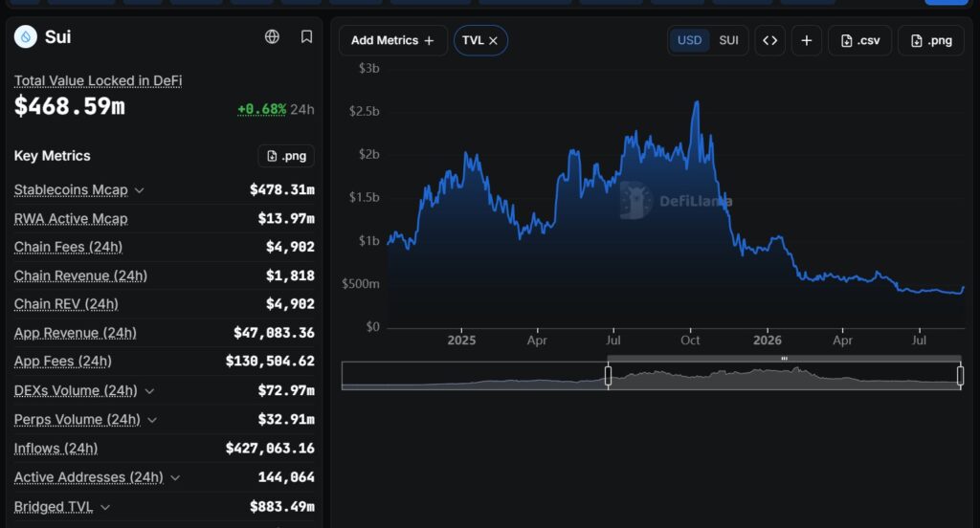Click the $32.91m Perps volume value
The height and width of the screenshot is (528, 980).
pos(286,419)
